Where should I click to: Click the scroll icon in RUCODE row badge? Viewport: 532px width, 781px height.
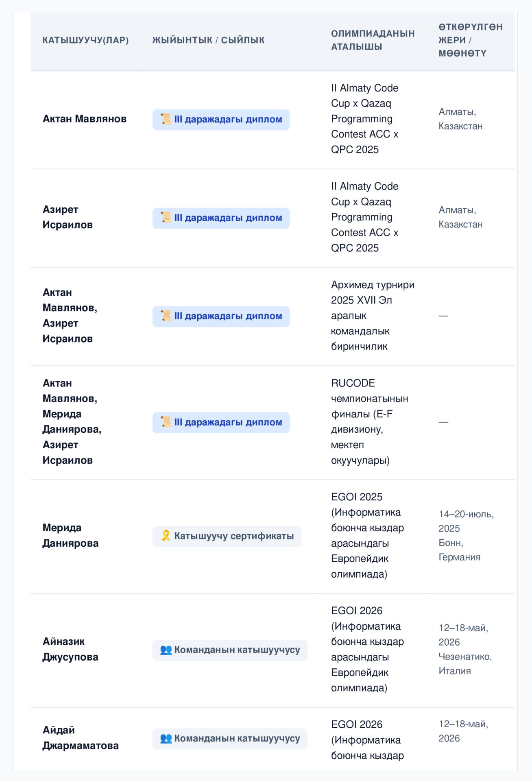(x=166, y=422)
